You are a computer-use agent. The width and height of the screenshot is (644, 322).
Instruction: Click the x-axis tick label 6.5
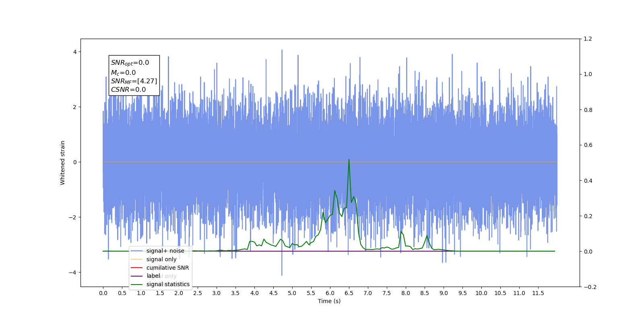pos(349,293)
